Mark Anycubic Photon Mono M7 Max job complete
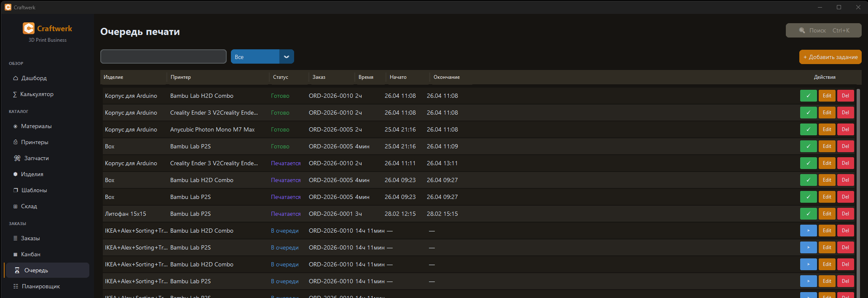Image resolution: width=868 pixels, height=298 pixels. [808, 129]
